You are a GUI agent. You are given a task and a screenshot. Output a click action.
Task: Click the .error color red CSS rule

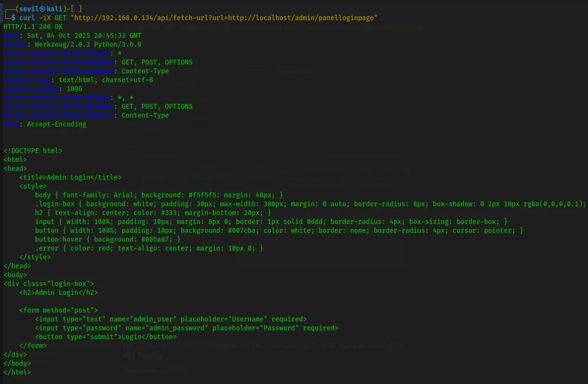(149, 248)
